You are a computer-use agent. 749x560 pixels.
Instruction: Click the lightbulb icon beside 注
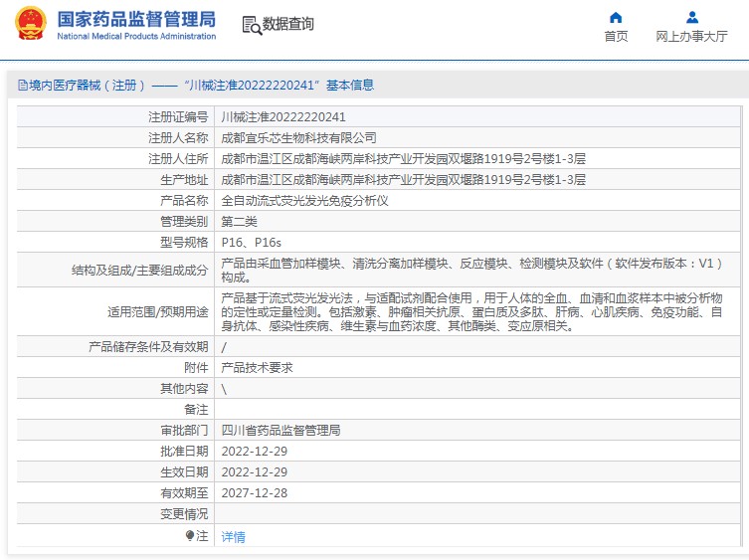(190, 535)
